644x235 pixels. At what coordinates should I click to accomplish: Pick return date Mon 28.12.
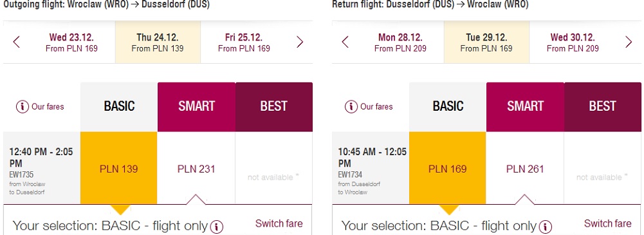(x=400, y=42)
